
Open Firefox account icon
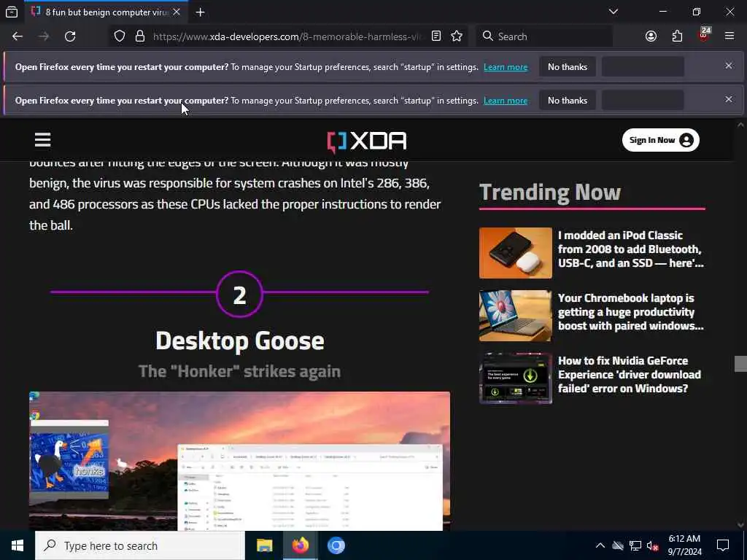651,36
